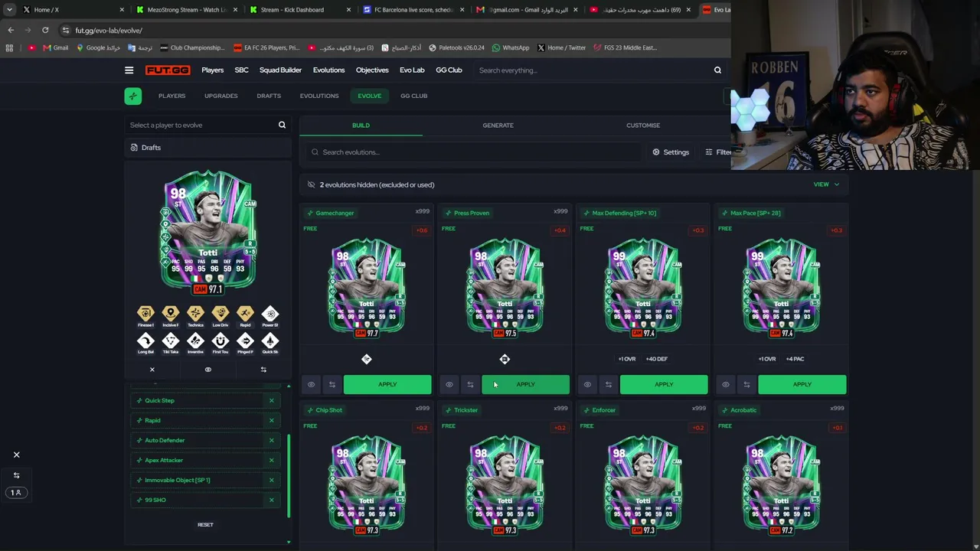This screenshot has height=551, width=980.
Task: Expand the Drafts section
Action: coord(207,148)
